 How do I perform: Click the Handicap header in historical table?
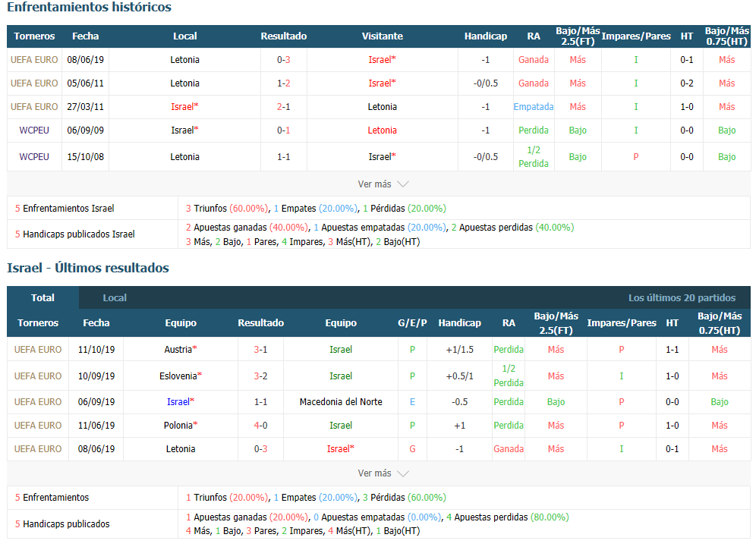coord(486,36)
